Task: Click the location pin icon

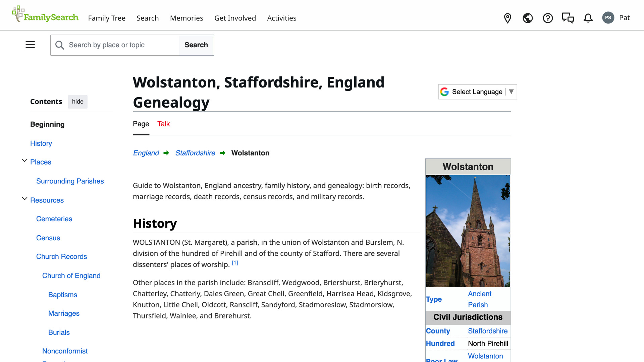Action: 507,18
